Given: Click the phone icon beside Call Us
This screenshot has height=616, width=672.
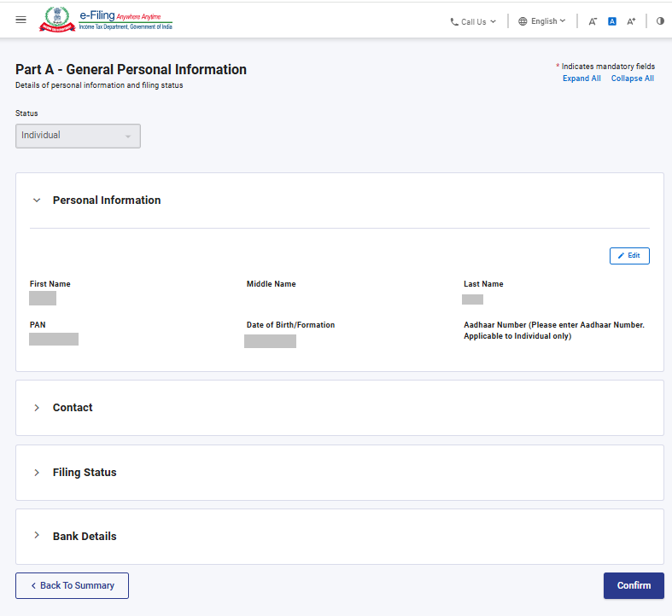Looking at the screenshot, I should [x=454, y=22].
